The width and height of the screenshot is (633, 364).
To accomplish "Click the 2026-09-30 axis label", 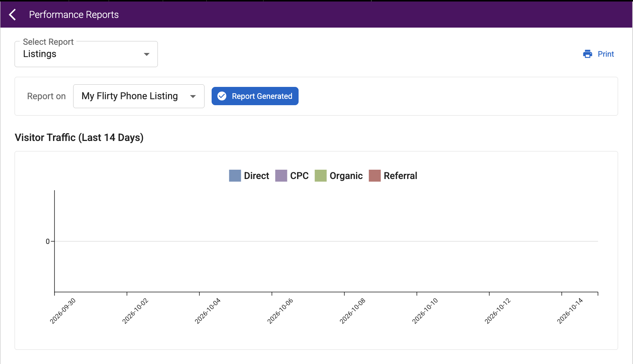I will pyautogui.click(x=63, y=311).
